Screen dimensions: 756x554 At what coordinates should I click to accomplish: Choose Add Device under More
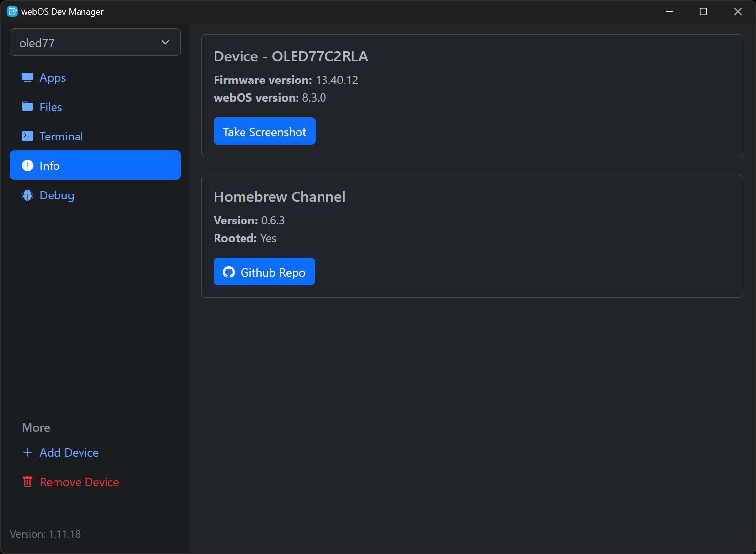coord(69,453)
